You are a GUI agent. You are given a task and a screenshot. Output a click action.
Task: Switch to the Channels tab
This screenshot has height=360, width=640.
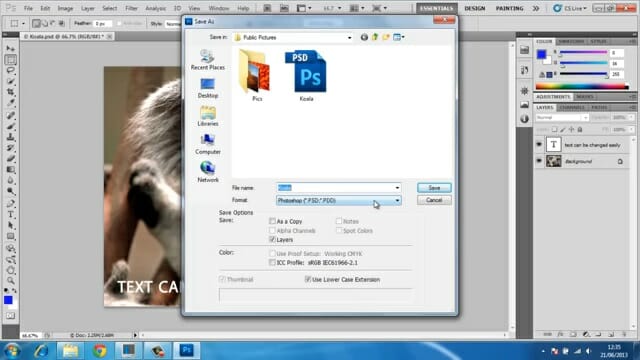572,107
